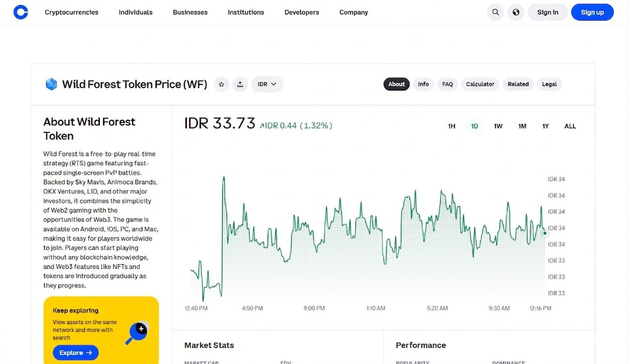Click the price spike peak on the chart
Viewport: 628px width, 364px height.
(224, 178)
